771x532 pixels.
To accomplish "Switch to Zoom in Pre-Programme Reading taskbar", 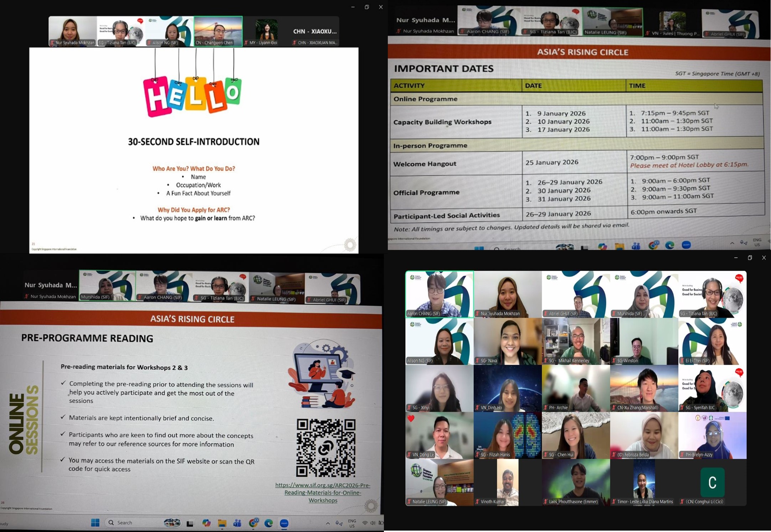I will coord(284,523).
